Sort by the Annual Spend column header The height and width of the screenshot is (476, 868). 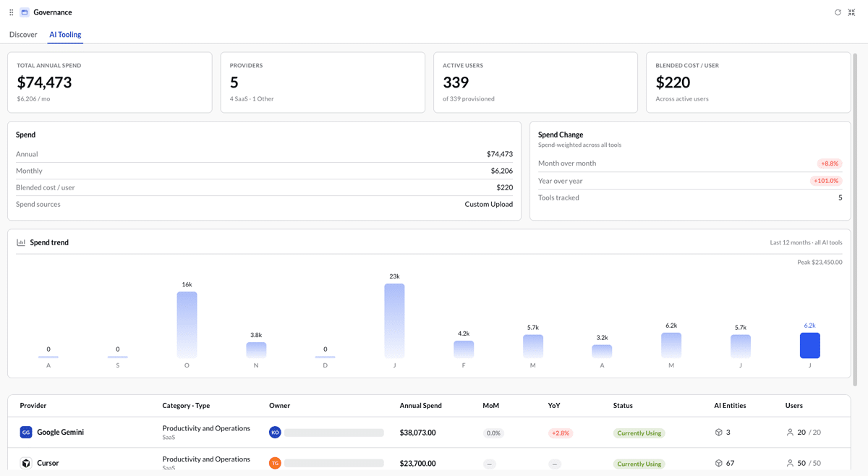point(420,406)
